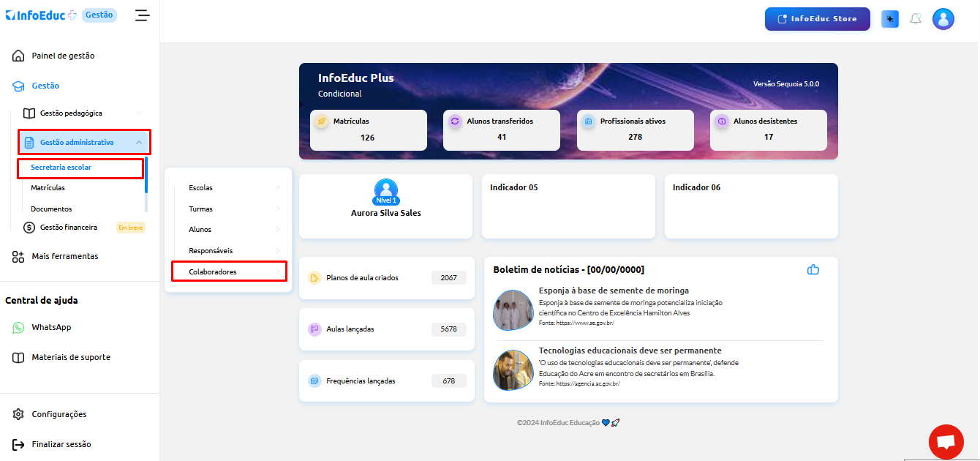Click the WhatsApp icon

pos(18,328)
